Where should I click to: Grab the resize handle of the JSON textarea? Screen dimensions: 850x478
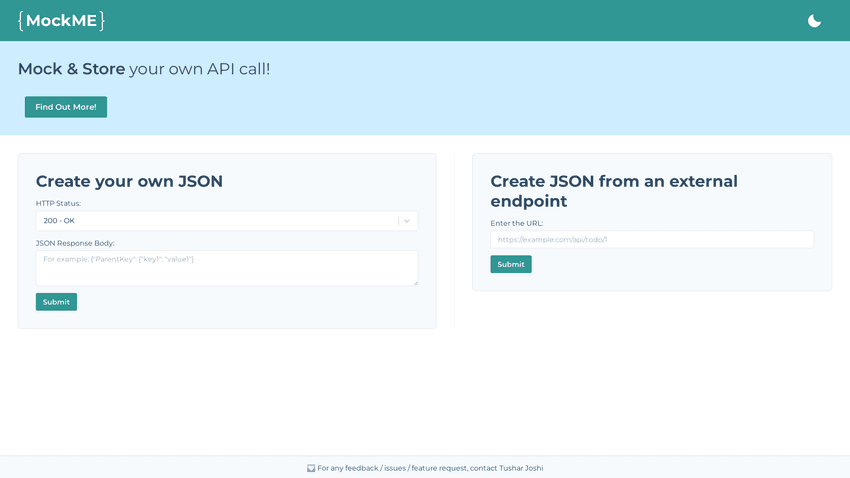[x=414, y=283]
